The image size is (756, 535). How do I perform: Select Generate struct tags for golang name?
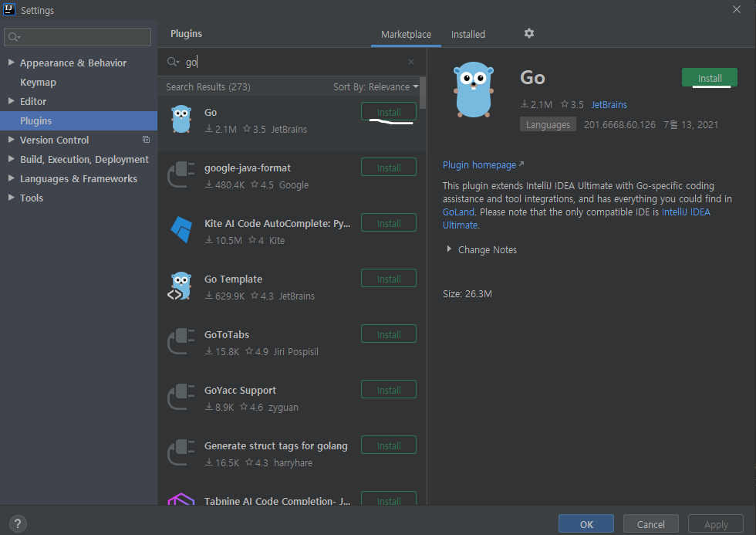pyautogui.click(x=276, y=445)
